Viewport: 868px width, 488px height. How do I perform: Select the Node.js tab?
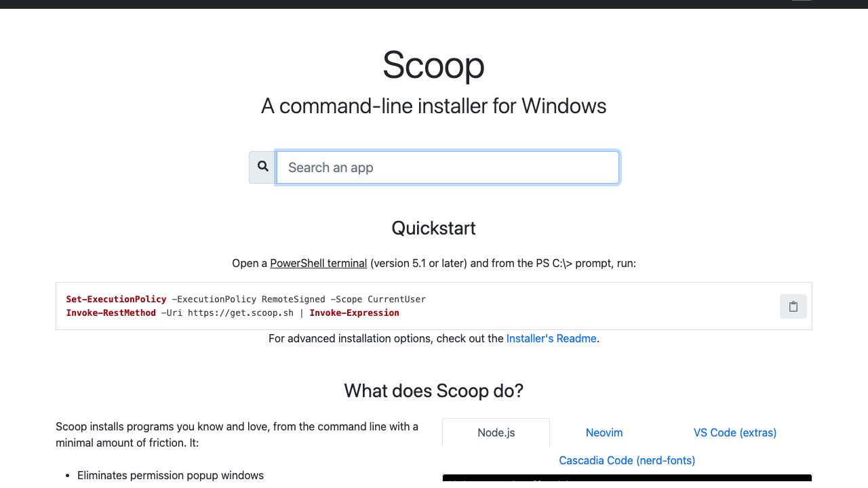click(496, 432)
